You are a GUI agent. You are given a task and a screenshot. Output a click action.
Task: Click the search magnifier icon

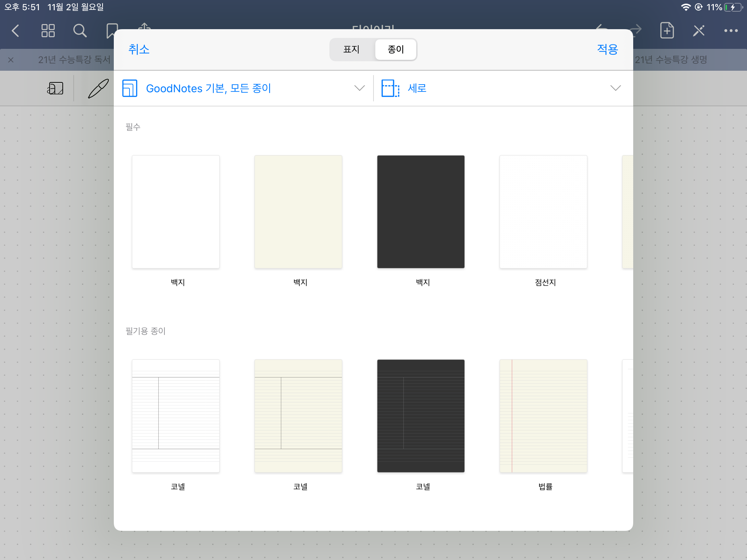80,31
